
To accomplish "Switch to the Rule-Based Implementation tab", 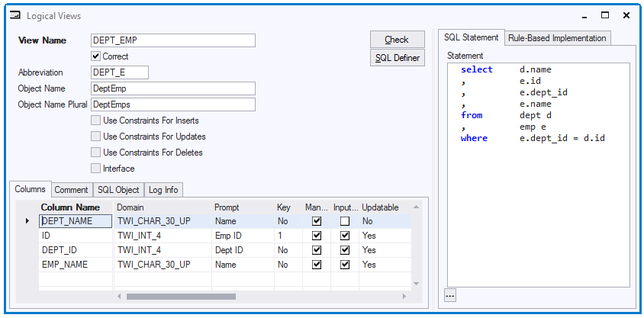I will click(557, 38).
